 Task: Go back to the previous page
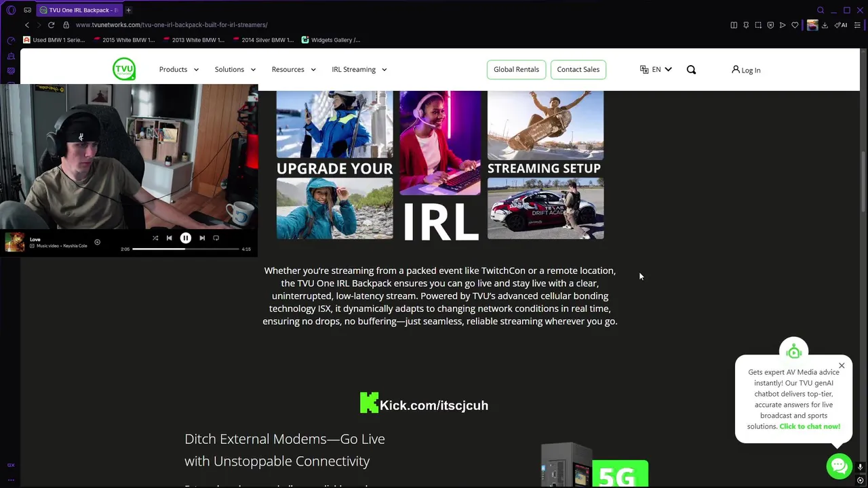click(x=27, y=25)
